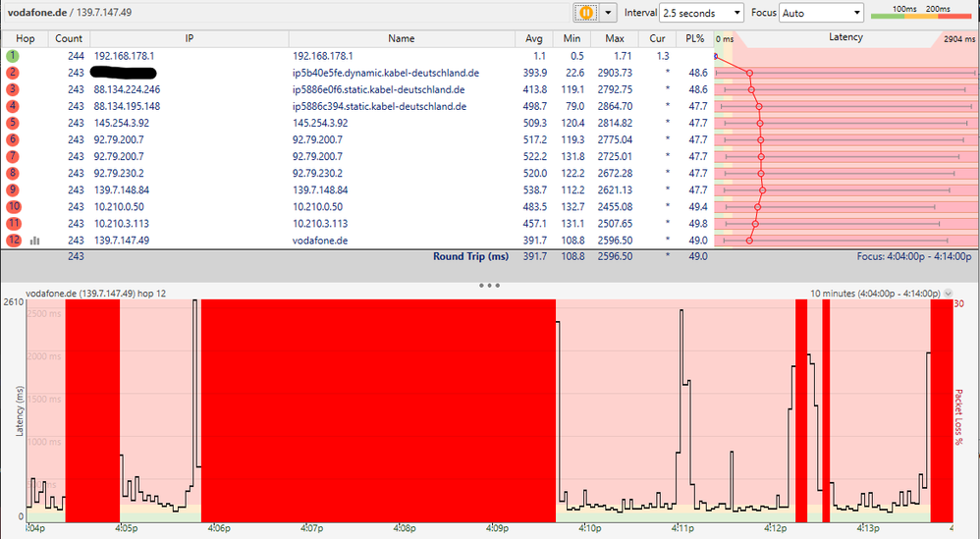
Task: Select the green hop 1 circle
Action: (x=13, y=56)
